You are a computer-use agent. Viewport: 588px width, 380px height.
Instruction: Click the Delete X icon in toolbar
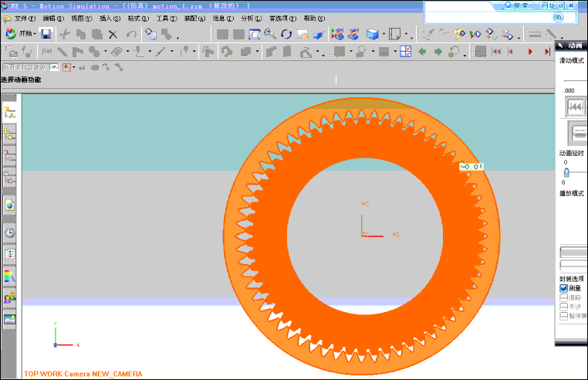click(113, 34)
